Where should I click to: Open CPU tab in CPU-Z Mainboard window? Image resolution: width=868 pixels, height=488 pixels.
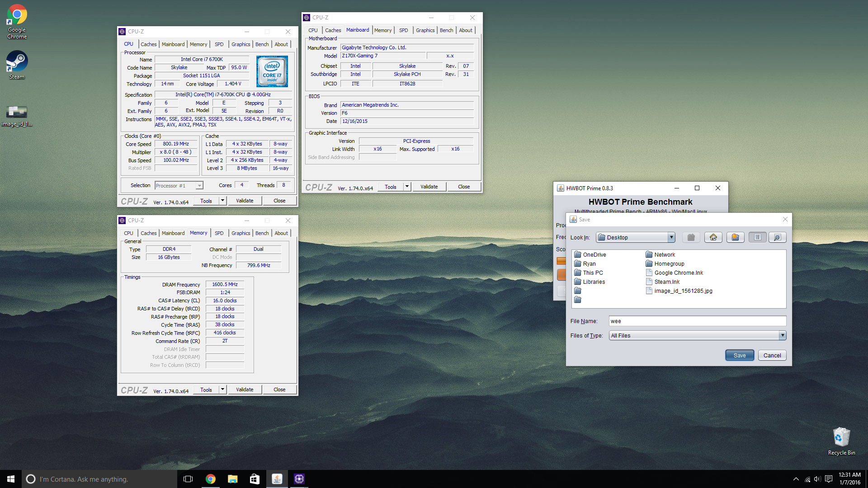pyautogui.click(x=313, y=30)
